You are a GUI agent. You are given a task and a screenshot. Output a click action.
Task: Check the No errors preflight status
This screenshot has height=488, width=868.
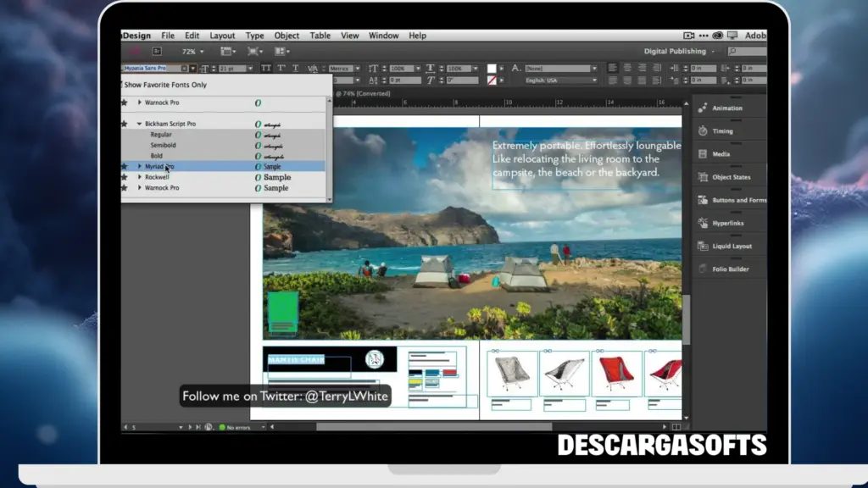(239, 427)
